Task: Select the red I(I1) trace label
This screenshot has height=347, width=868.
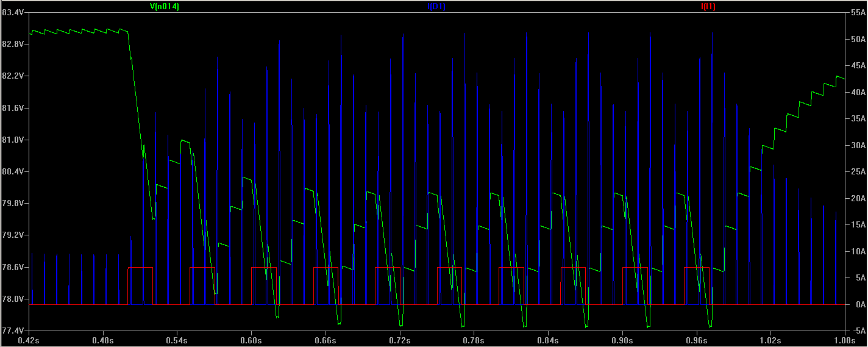Action: [x=708, y=7]
